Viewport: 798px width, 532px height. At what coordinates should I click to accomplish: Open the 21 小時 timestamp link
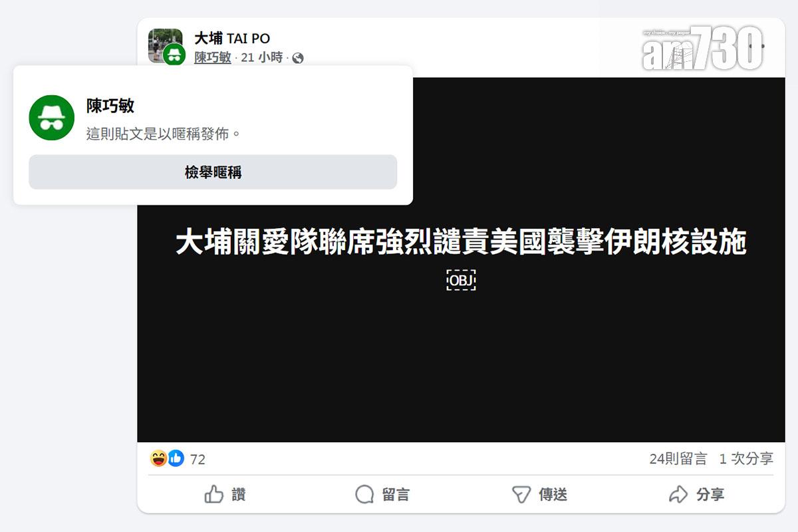pos(261,58)
